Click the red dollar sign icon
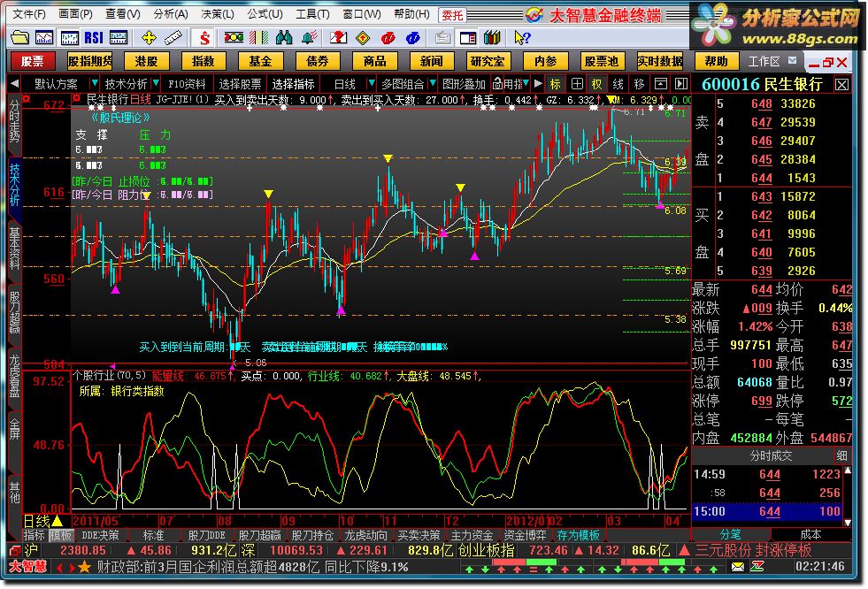Screen dimensions: 868x589 (x=204, y=38)
